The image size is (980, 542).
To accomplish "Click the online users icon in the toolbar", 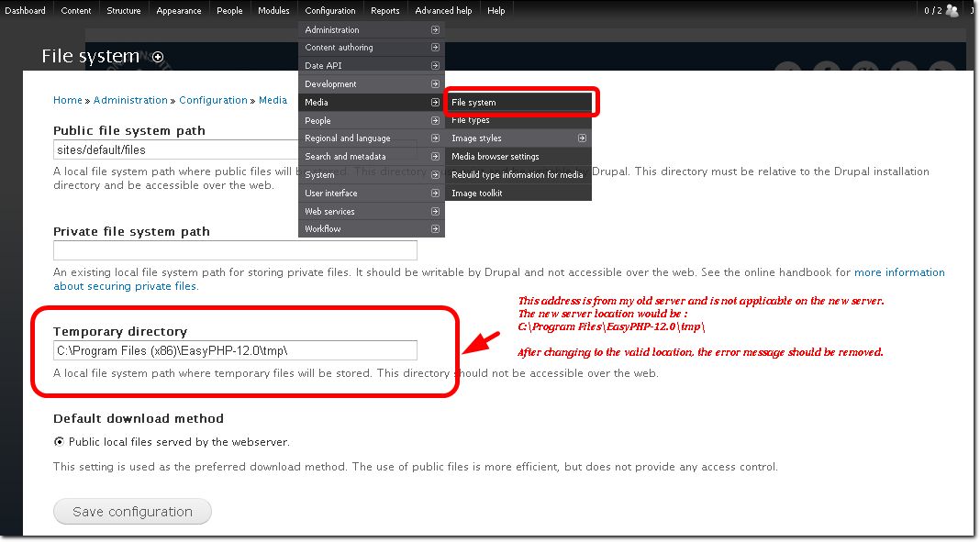I will coord(952,11).
